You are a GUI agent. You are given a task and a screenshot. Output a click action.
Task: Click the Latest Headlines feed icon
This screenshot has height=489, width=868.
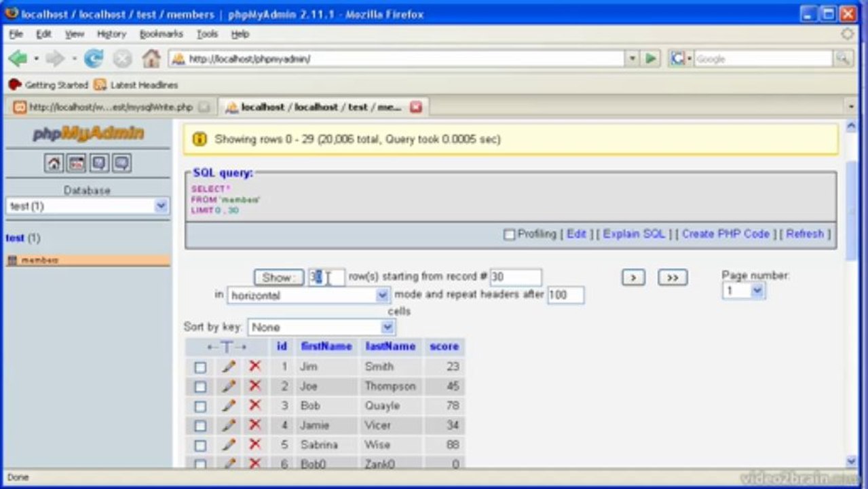click(x=100, y=85)
